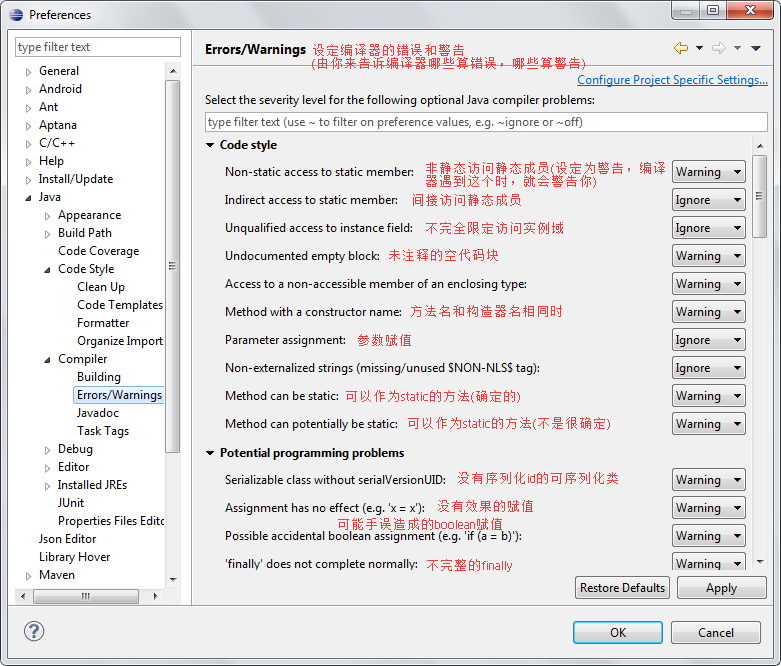Focus the compiler problems filter field
This screenshot has height=666, width=781.
(486, 122)
